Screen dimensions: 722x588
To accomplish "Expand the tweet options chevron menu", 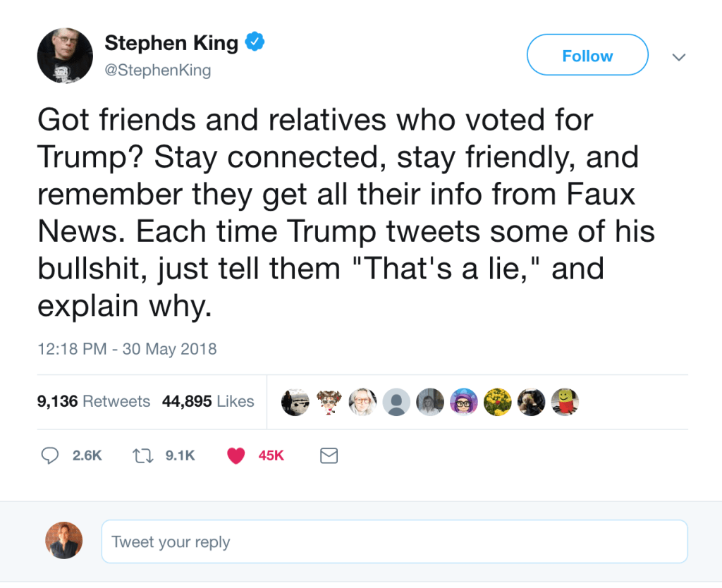I will coord(678,57).
